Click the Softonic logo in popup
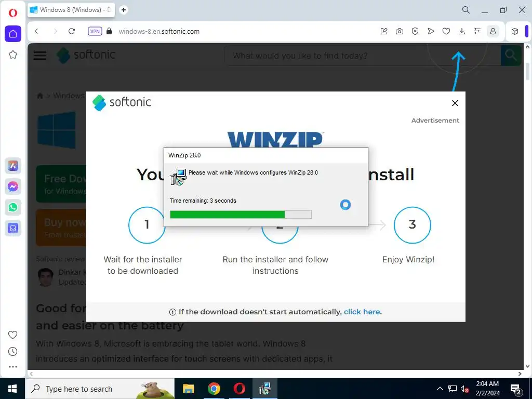The width and height of the screenshot is (532, 399). click(x=122, y=102)
